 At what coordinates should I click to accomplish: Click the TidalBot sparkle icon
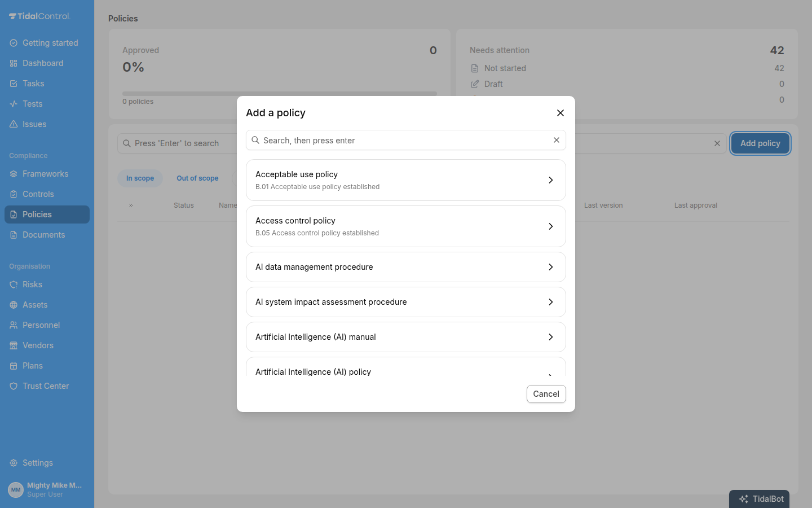coord(744,499)
